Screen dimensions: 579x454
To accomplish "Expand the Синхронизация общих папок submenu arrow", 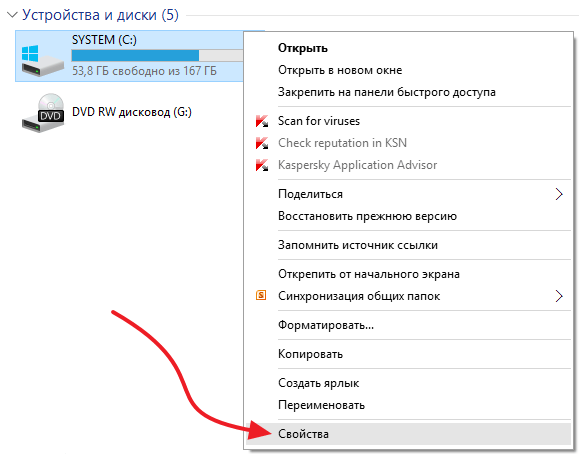I will [559, 296].
